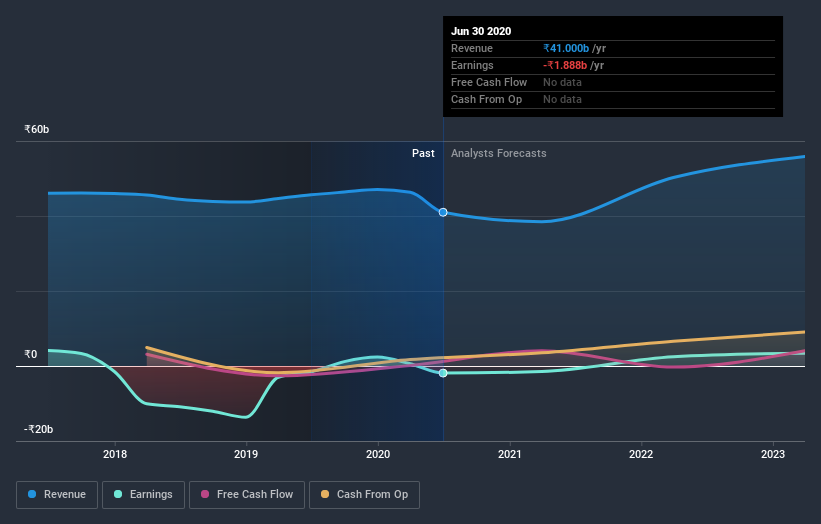Toggle the Revenue legend button
Viewport: 821px width, 524px height.
57,495
